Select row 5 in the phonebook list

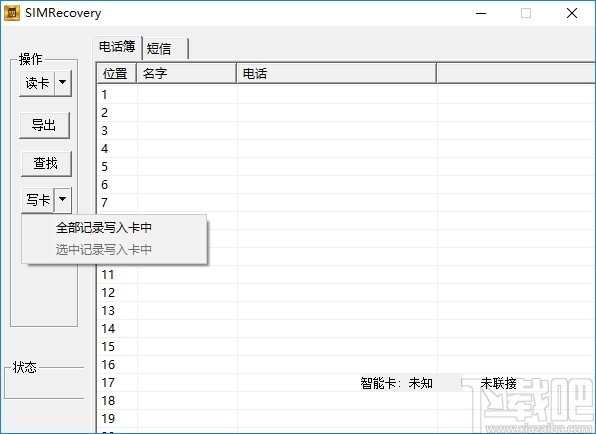(346, 166)
